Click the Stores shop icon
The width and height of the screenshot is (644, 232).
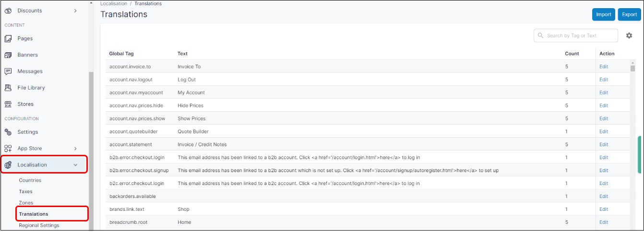8,104
